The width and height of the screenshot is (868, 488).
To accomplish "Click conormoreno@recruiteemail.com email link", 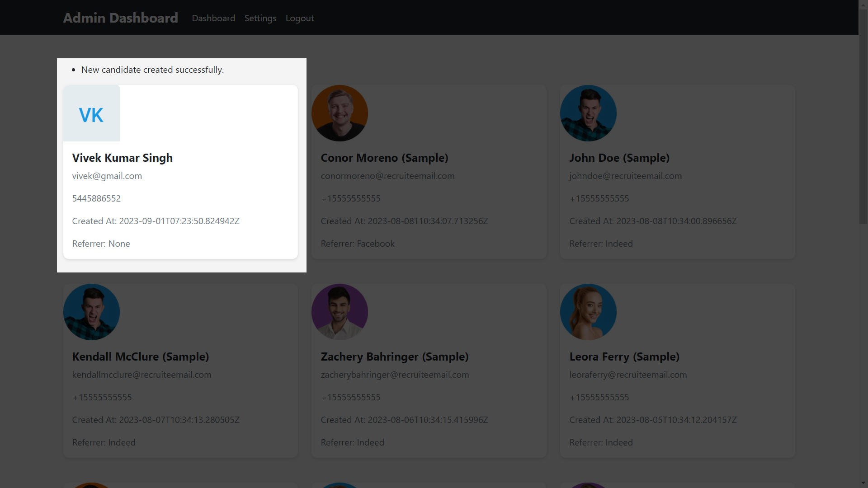I will 387,175.
